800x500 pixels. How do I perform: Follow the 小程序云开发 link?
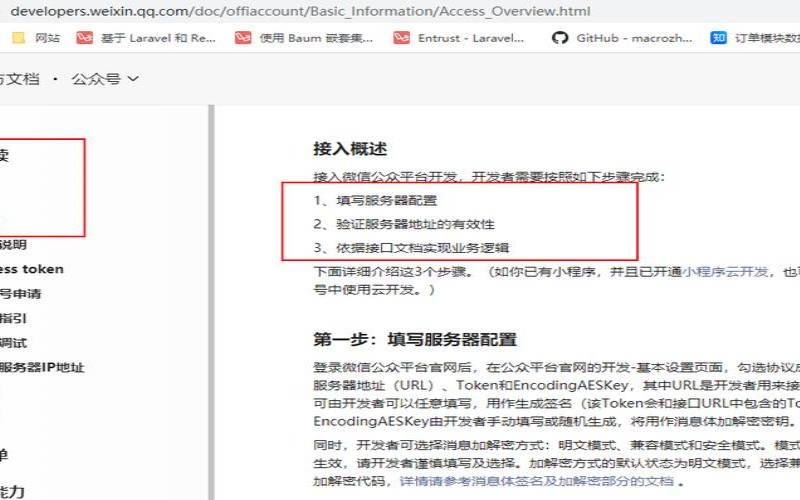[725, 271]
